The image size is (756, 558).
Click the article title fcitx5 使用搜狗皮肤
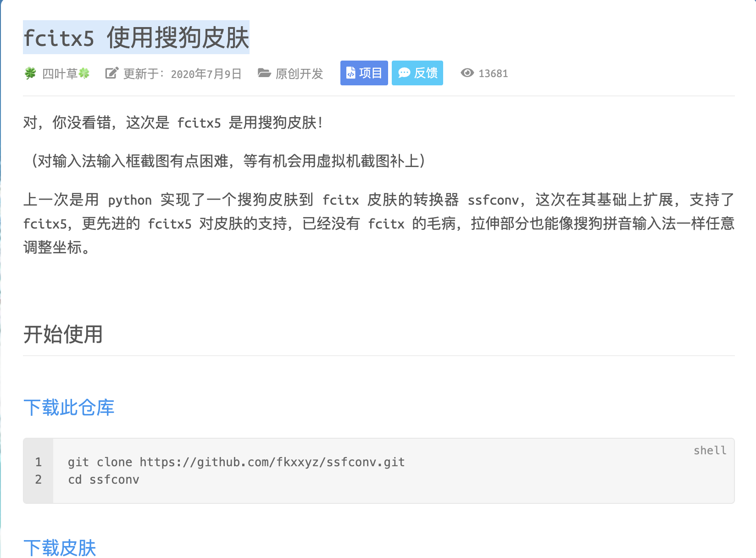pyautogui.click(x=136, y=38)
